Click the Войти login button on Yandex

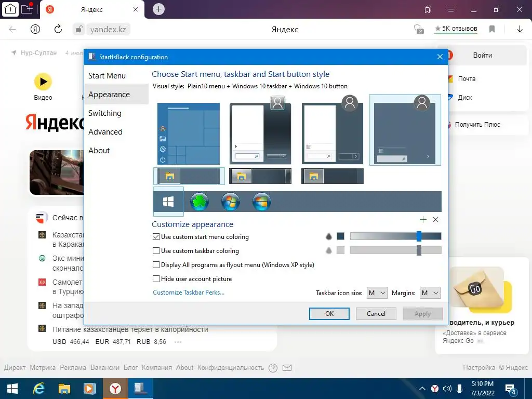tap(483, 55)
